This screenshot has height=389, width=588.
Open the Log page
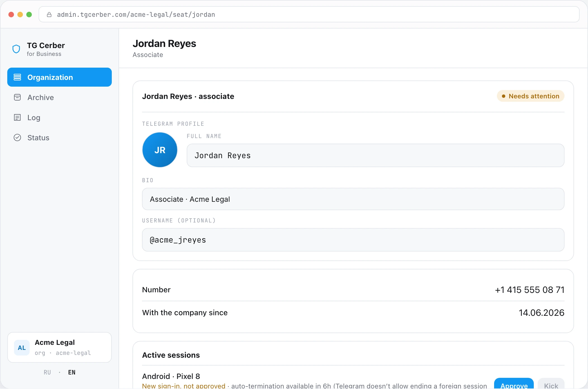[60, 117]
